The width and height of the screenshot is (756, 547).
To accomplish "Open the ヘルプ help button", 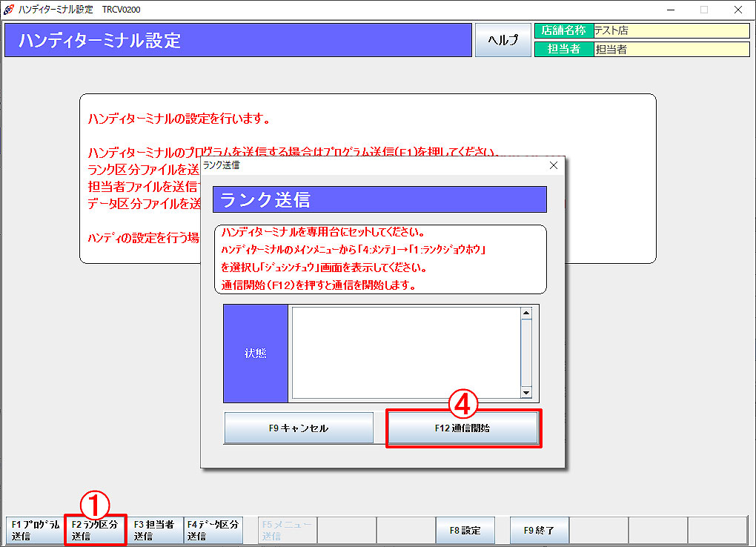I will [x=503, y=40].
